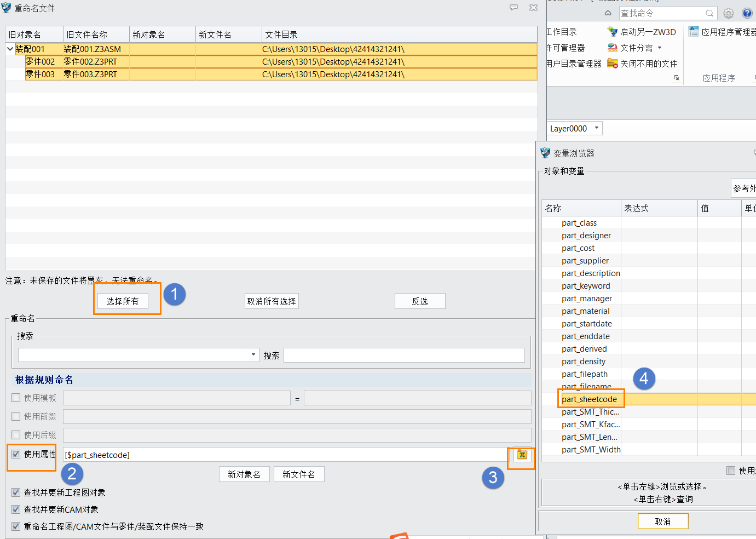
Task: Click the 参考外 button in variable browser
Action: (744, 188)
